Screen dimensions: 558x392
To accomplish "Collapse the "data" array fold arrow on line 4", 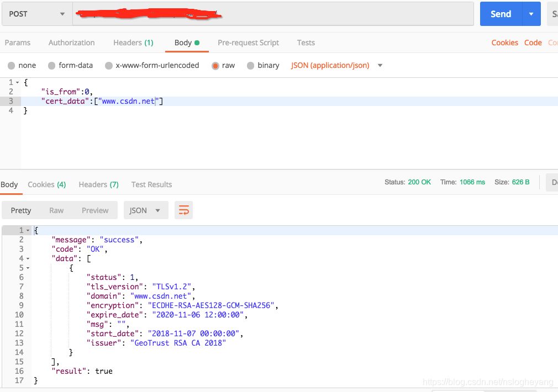I will click(x=28, y=258).
